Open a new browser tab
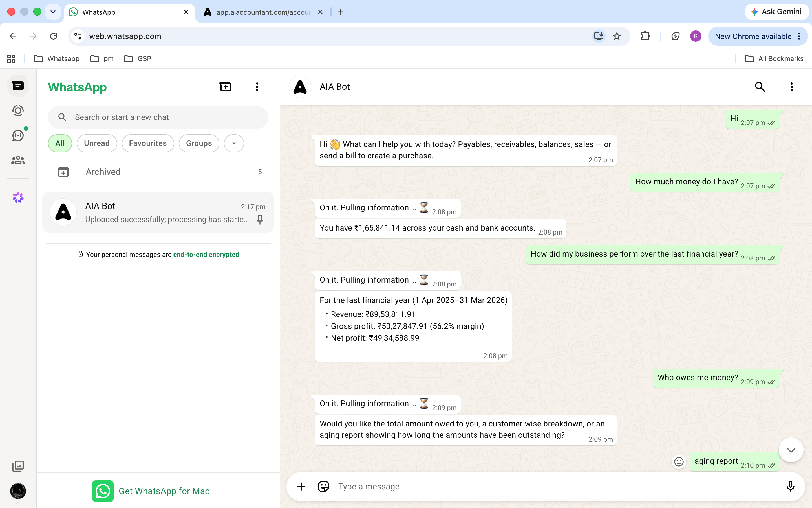812x508 pixels. coord(341,12)
